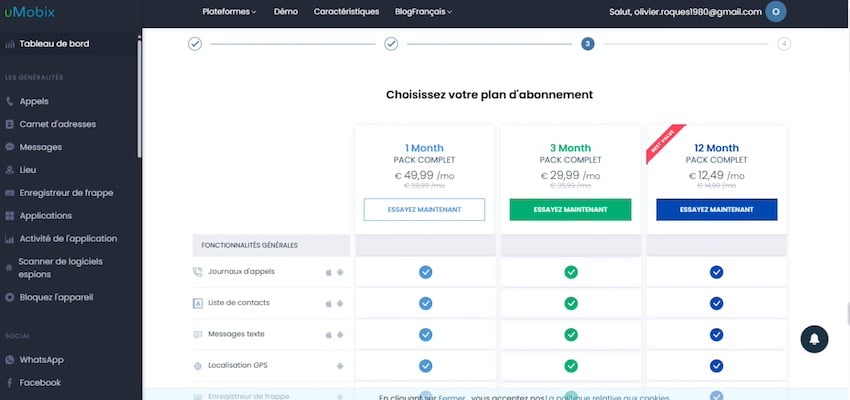850x400 pixels.
Task: Click the € 12,49 /mo price
Action: pos(717,176)
